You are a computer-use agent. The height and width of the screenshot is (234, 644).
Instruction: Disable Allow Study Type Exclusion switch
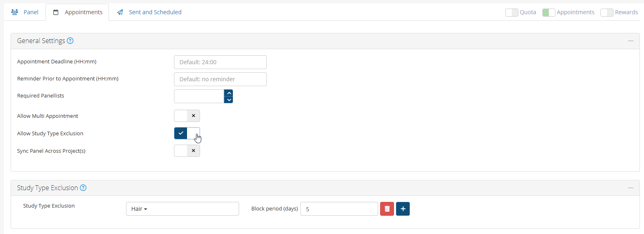pos(187,133)
